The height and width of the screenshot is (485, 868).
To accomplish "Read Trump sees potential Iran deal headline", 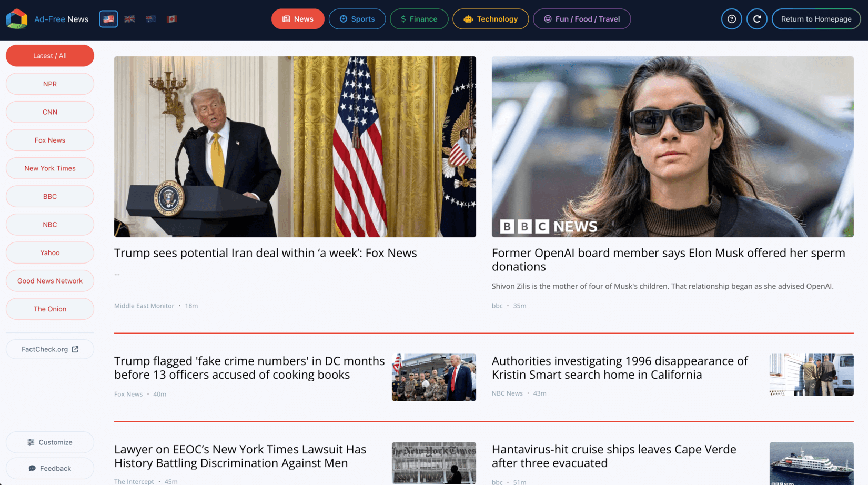I will point(265,253).
